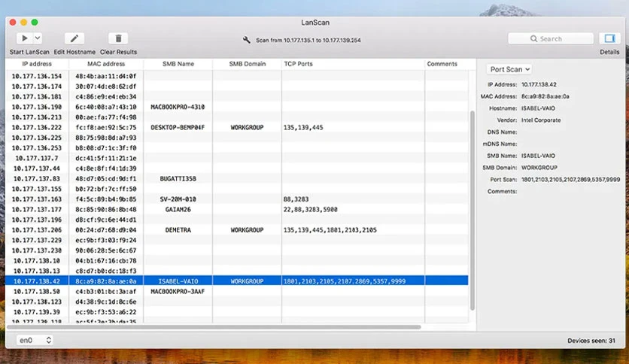The width and height of the screenshot is (629, 364).
Task: Click the scan range text from 10.177.135.1
Action: (308, 40)
